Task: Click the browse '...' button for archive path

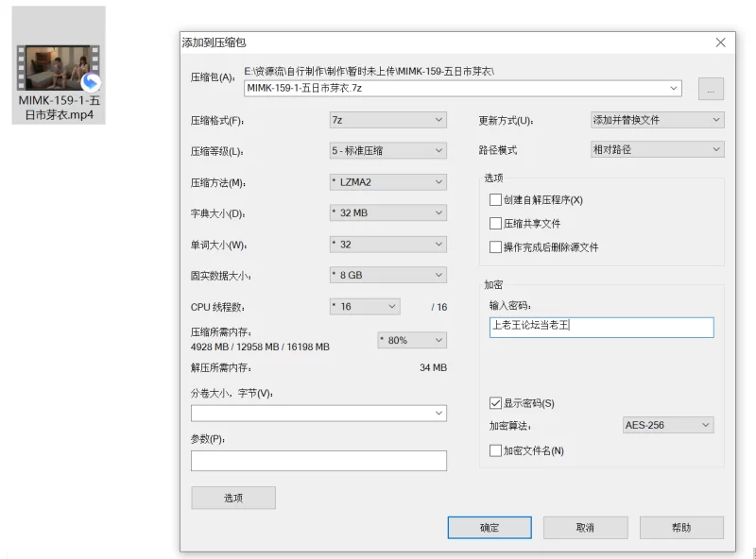Action: coord(711,89)
